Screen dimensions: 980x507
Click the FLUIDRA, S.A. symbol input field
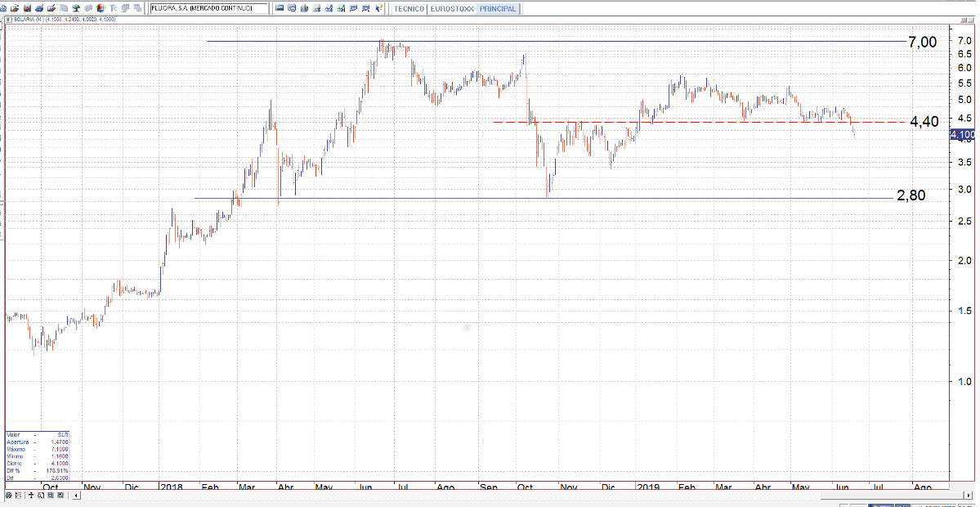click(x=208, y=8)
